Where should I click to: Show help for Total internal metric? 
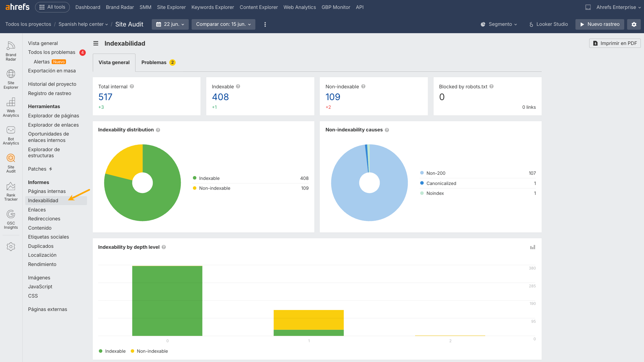pyautogui.click(x=132, y=86)
